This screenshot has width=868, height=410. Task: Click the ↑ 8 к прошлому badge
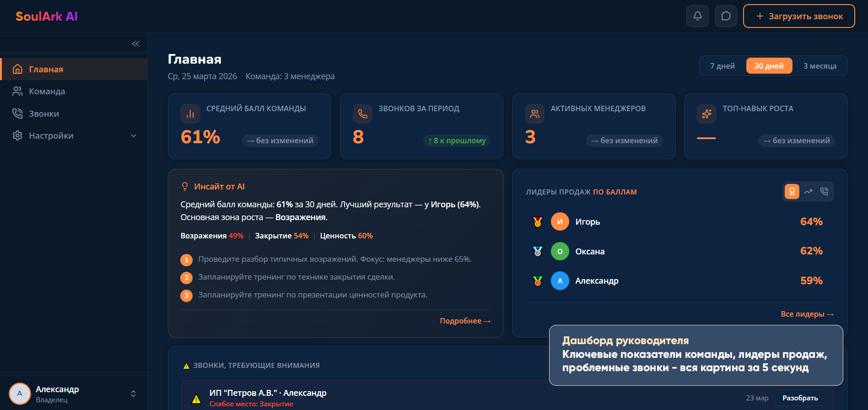(457, 140)
